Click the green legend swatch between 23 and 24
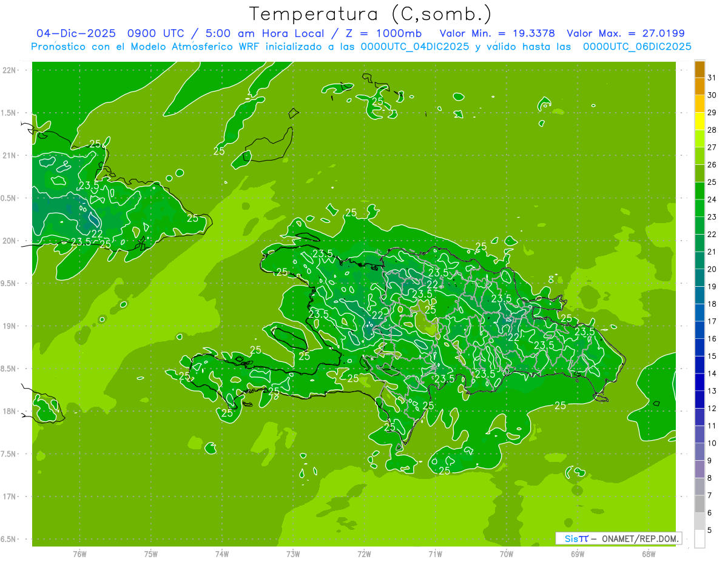Screen dimensions: 728x562 [x=699, y=208]
